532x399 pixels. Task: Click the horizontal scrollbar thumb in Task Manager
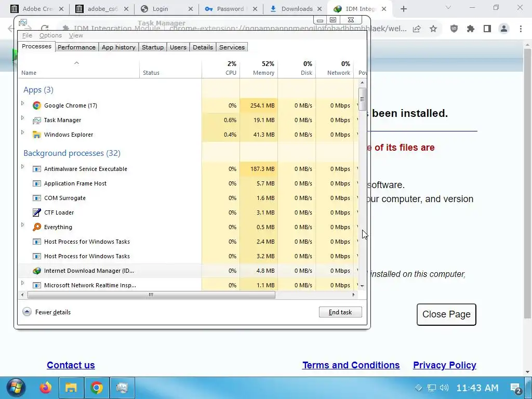coord(151,295)
